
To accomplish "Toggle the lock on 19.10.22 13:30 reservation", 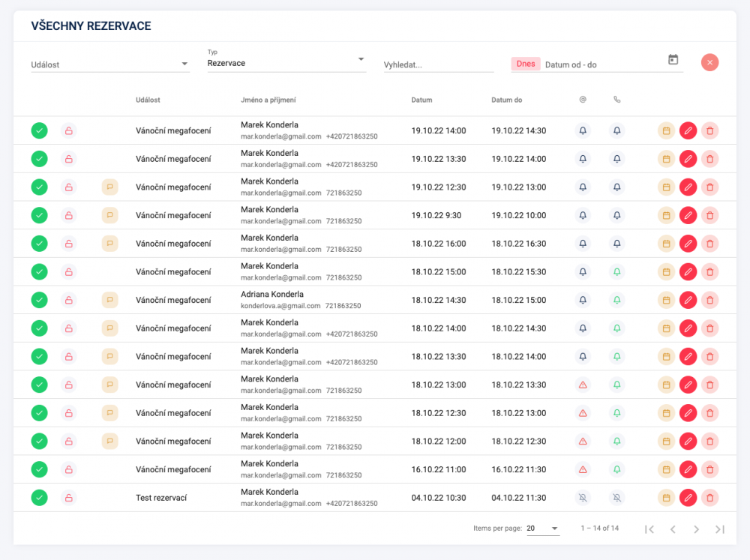I will coord(69,159).
